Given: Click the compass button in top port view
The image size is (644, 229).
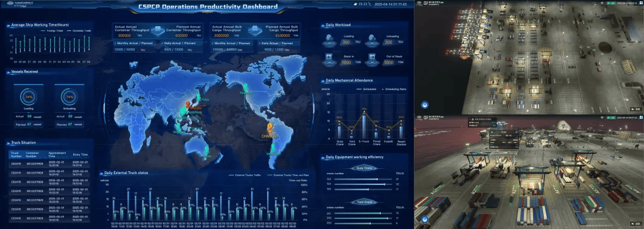Looking at the screenshot, I should tap(425, 104).
